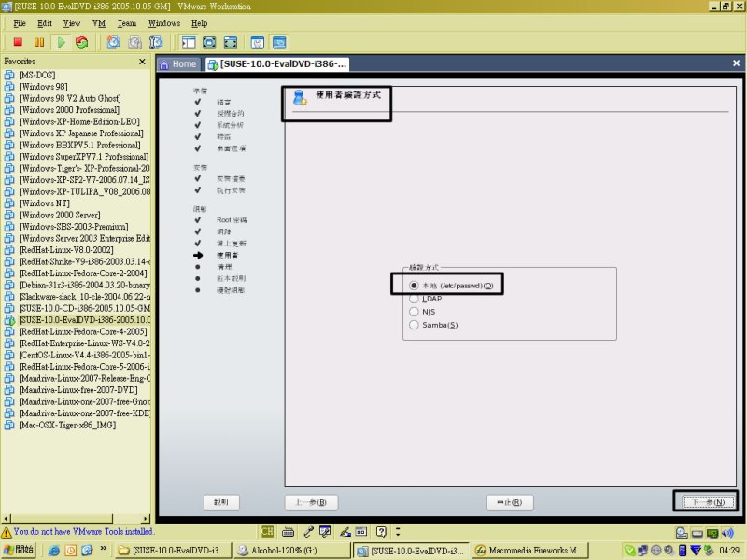This screenshot has height=560, width=747.
Task: Select [RedHat-Linux-Fedora-Core-4-2005] favorite
Action: (83, 331)
